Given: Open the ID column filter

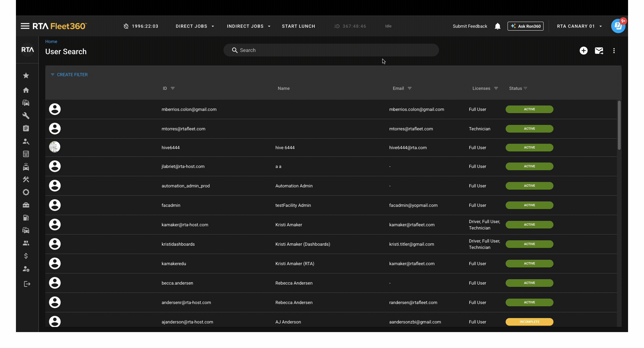Looking at the screenshot, I should (x=173, y=88).
